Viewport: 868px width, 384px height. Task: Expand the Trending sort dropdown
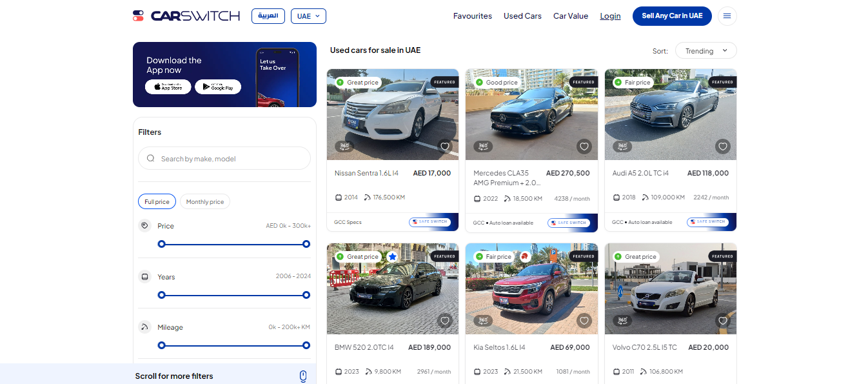[705, 51]
